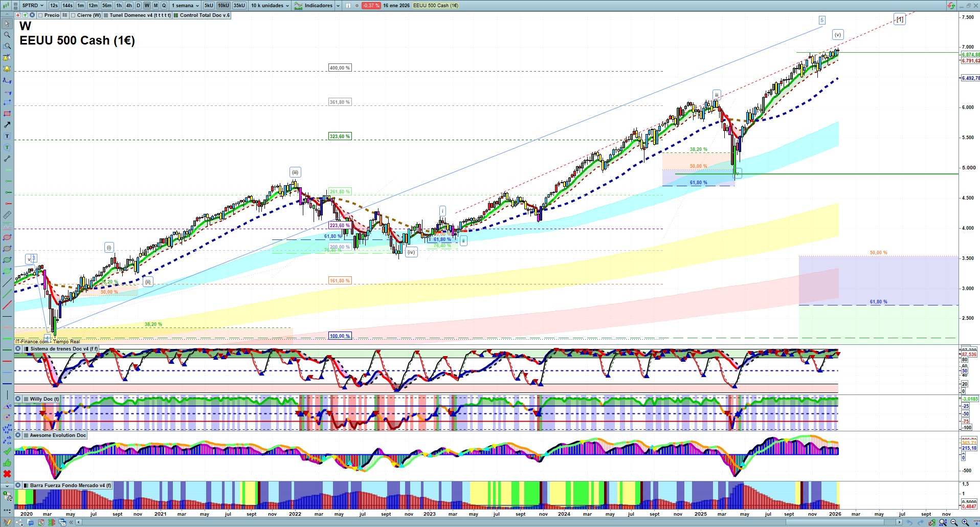980x527 pixels.
Task: Select the Willy Doc panel label
Action: [44, 399]
